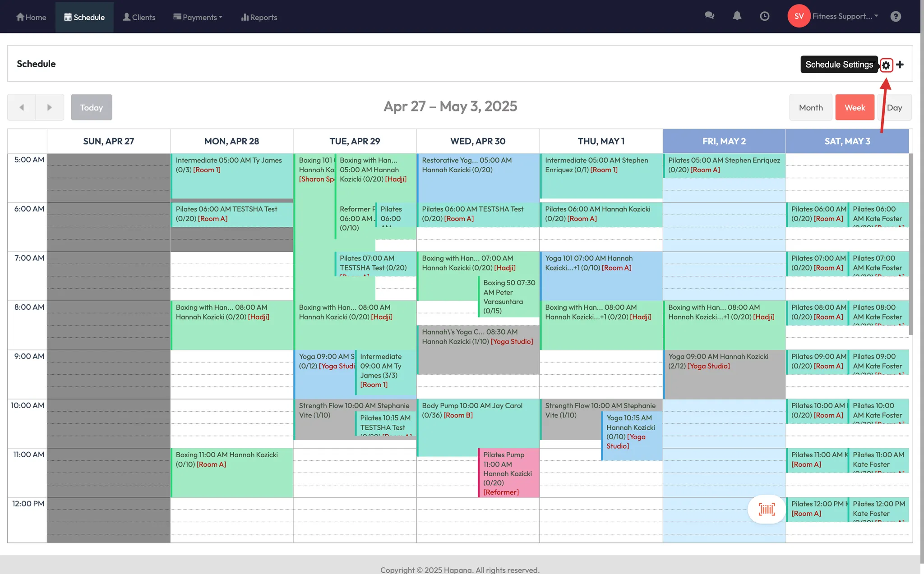Select the Week view button
Viewport: 924px width, 574px height.
tap(855, 107)
